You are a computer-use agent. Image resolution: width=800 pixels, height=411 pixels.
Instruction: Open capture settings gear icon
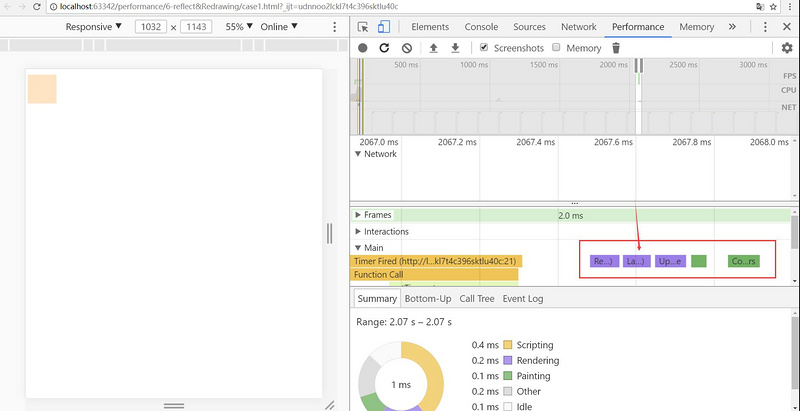click(x=787, y=48)
